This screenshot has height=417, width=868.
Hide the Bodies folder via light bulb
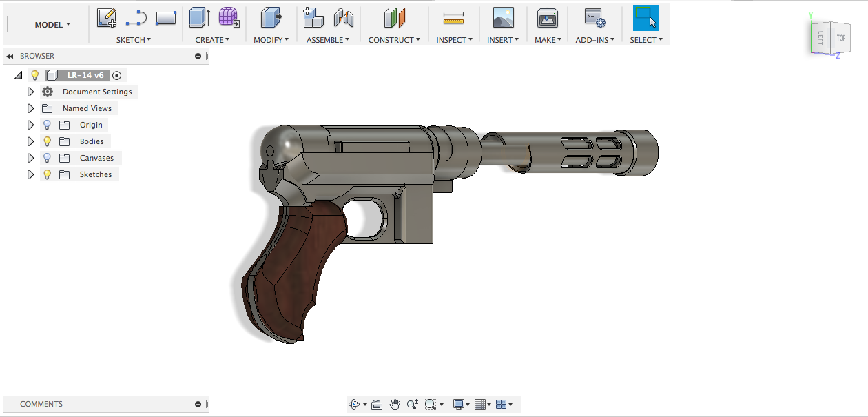point(48,141)
